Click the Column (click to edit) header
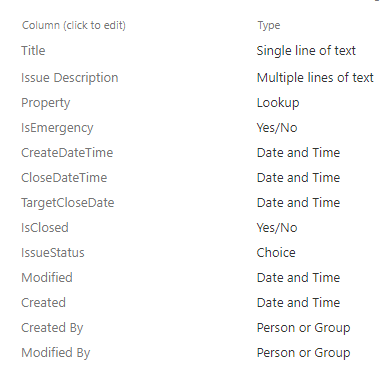Viewport: 392px width, 372px height. click(x=74, y=25)
